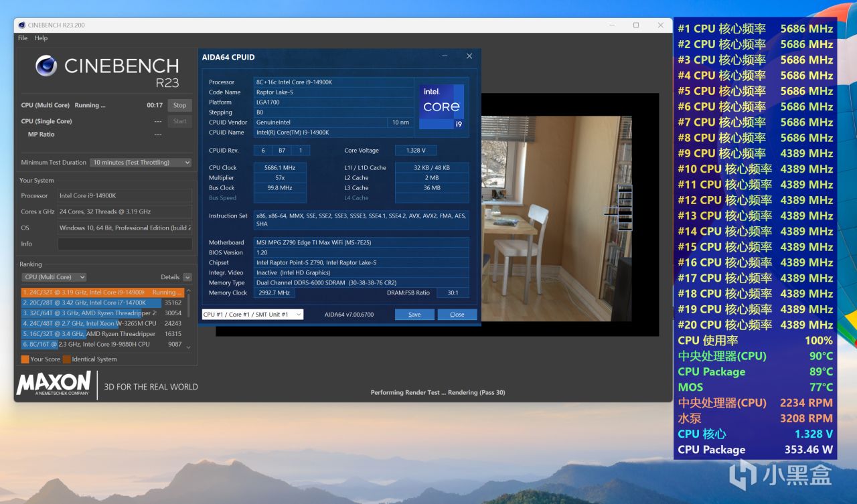
Task: Click the "水泵" 3208 RPM pump row
Action: [x=755, y=418]
